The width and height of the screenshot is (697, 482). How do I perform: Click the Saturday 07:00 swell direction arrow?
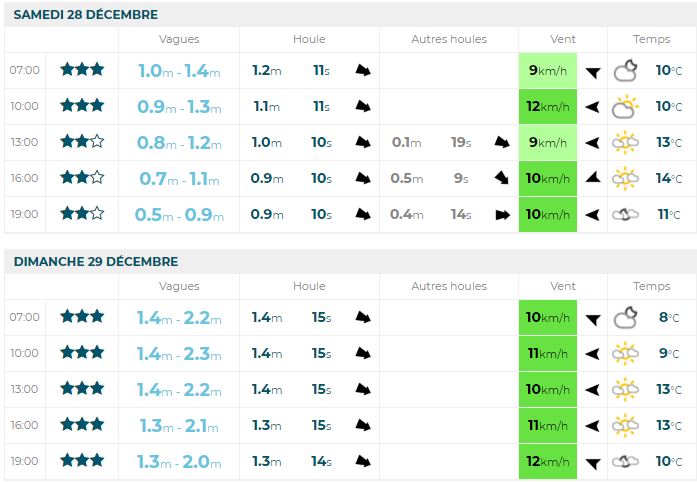364,71
